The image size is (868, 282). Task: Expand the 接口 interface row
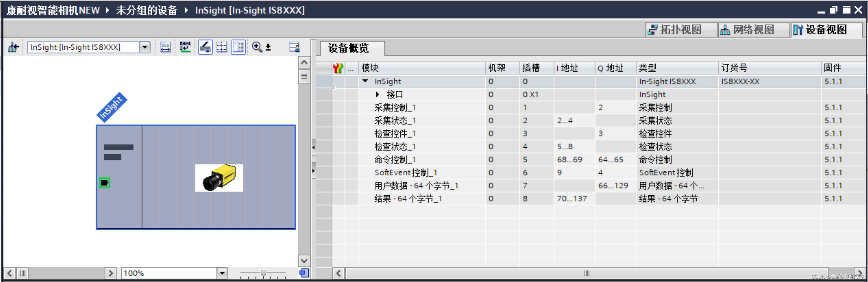point(378,94)
